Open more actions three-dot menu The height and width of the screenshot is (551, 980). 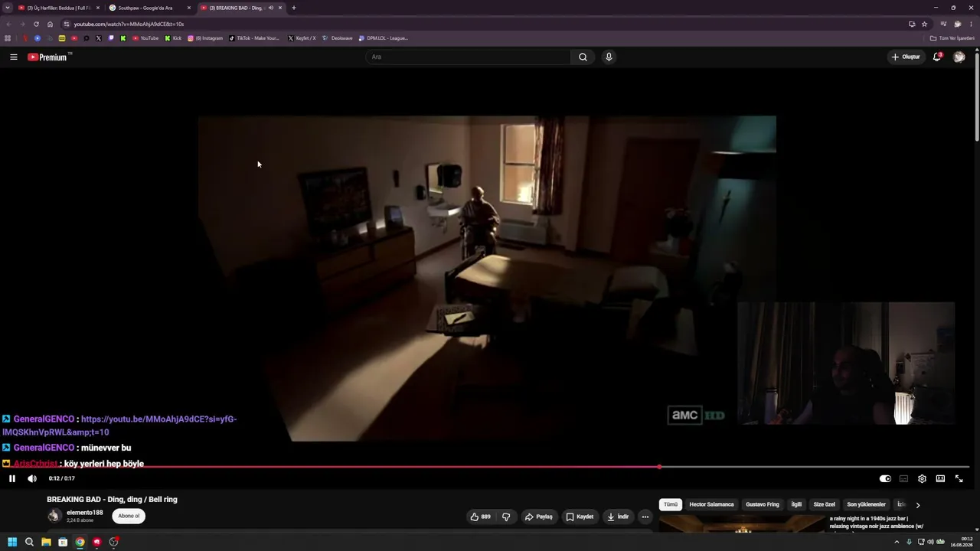pos(645,517)
